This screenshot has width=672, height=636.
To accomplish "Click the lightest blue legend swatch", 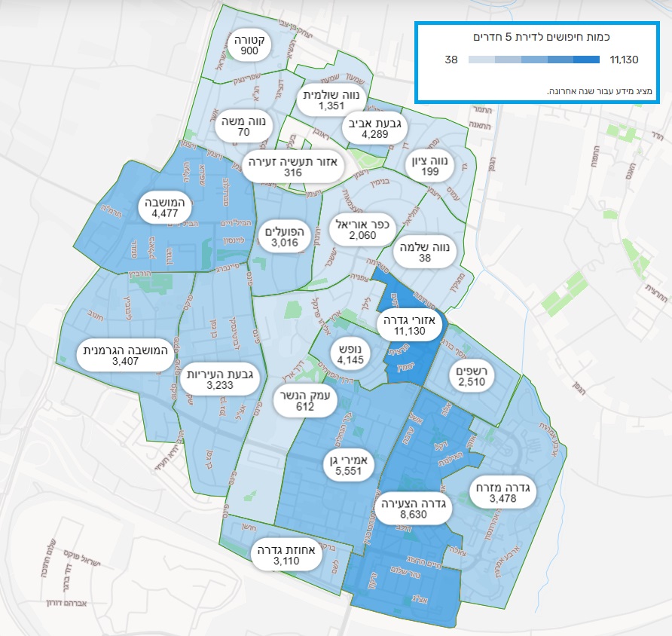I will pos(482,60).
